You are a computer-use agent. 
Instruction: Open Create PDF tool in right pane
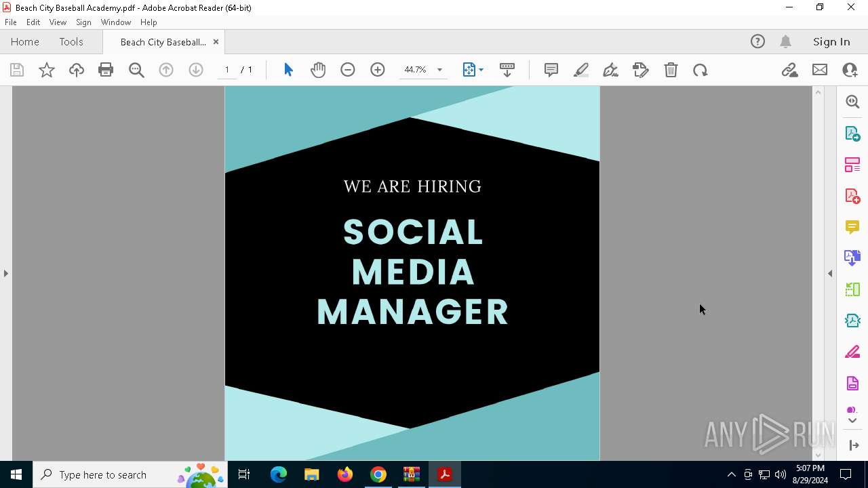coord(852,196)
